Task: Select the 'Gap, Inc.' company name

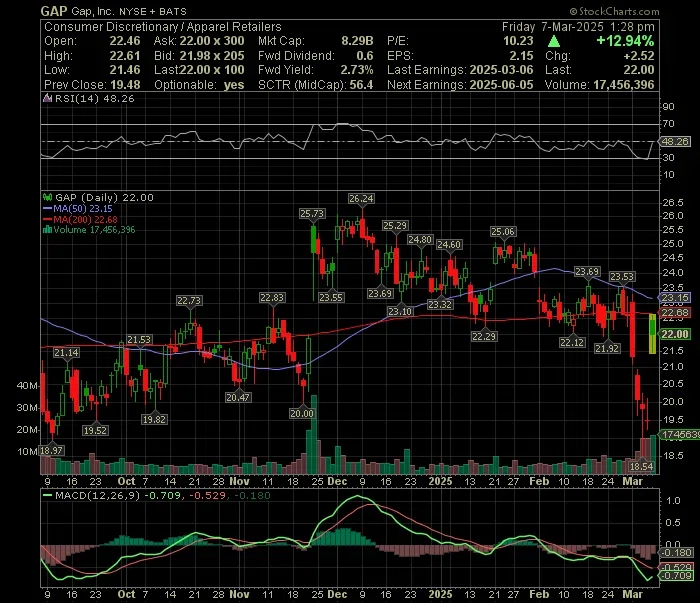Action: pyautogui.click(x=93, y=11)
